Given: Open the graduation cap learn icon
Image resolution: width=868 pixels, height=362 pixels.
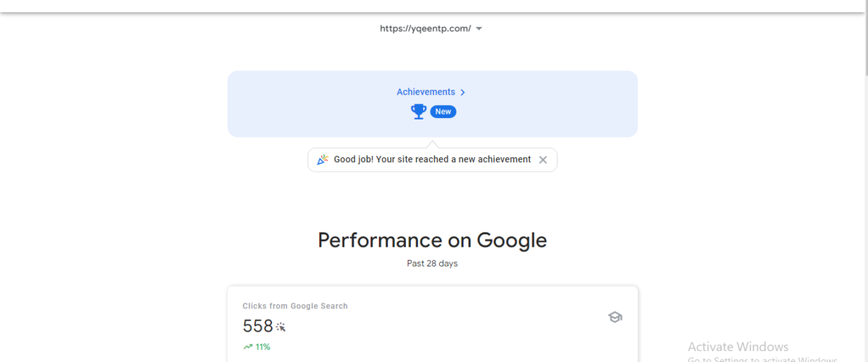Looking at the screenshot, I should point(615,317).
